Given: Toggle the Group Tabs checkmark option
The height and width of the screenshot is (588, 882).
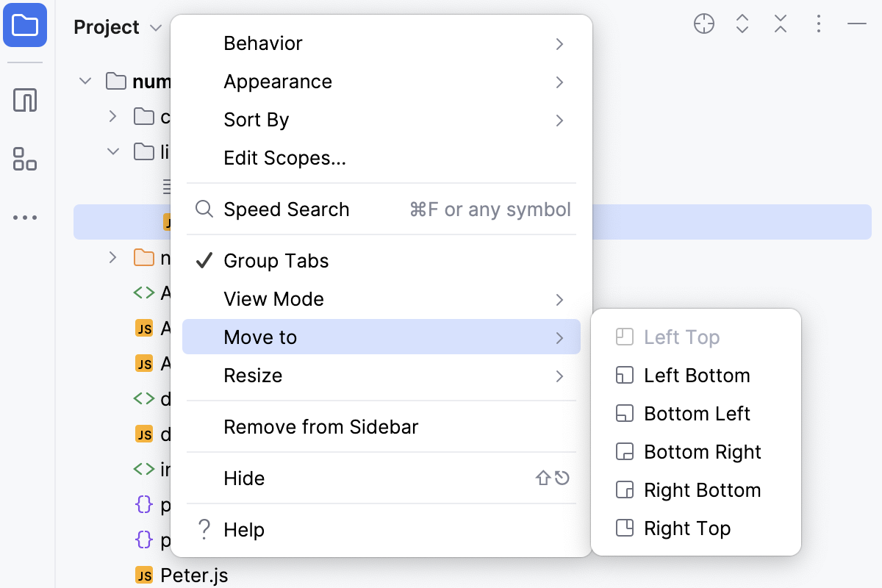Looking at the screenshot, I should pyautogui.click(x=276, y=260).
